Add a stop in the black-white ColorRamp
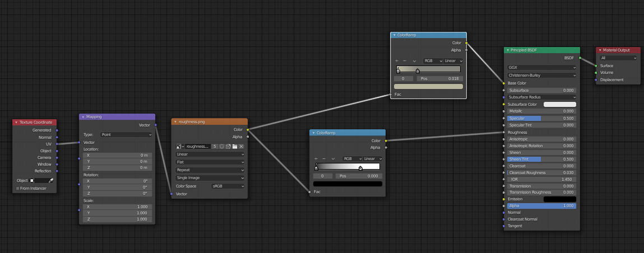This screenshot has height=253, width=644. (316, 159)
